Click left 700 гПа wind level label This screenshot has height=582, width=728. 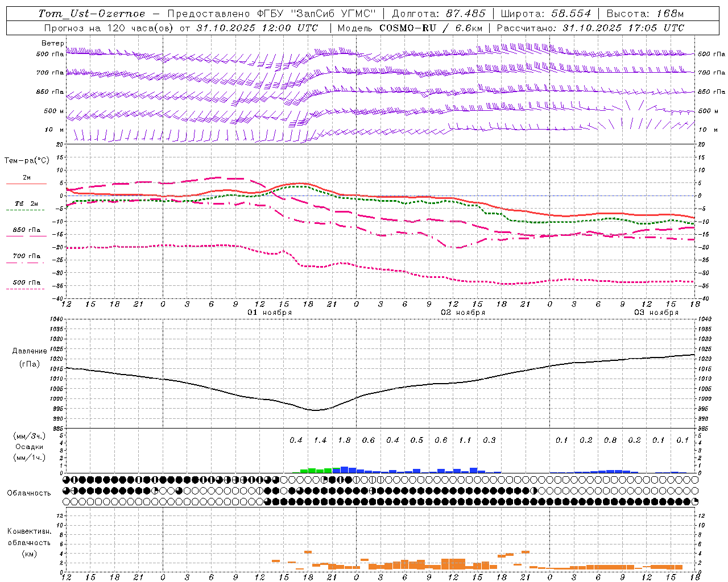tap(50, 73)
